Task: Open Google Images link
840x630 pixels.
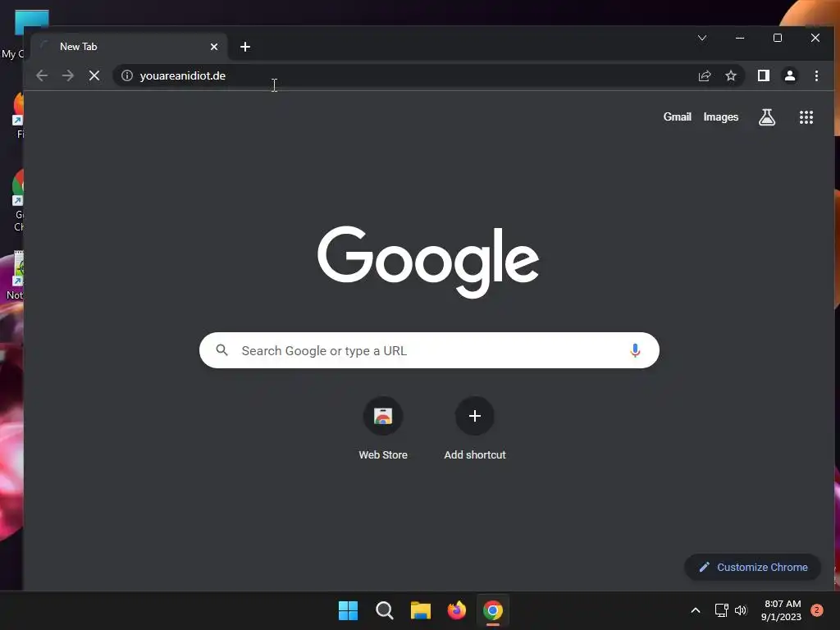Action: tap(720, 116)
